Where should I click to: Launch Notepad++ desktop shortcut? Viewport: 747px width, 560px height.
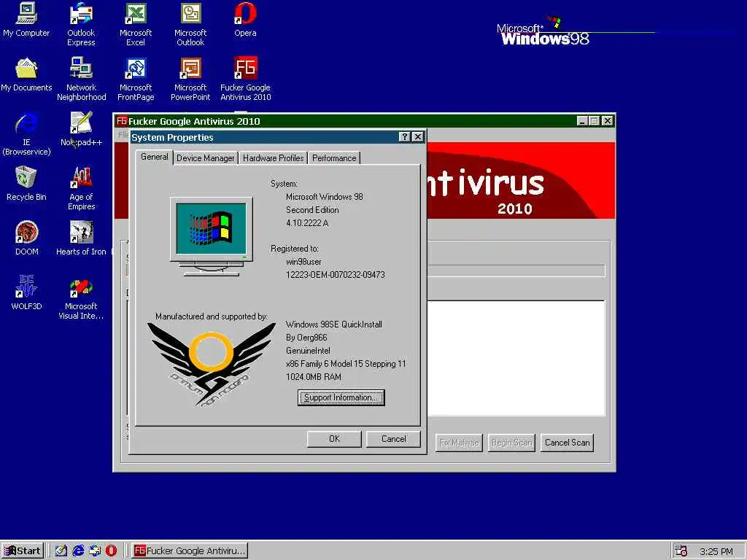pos(82,128)
